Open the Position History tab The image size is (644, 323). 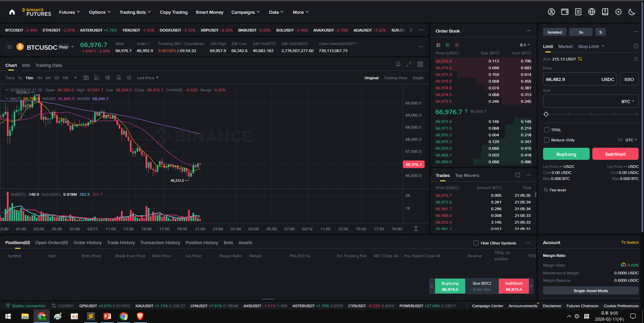point(202,243)
